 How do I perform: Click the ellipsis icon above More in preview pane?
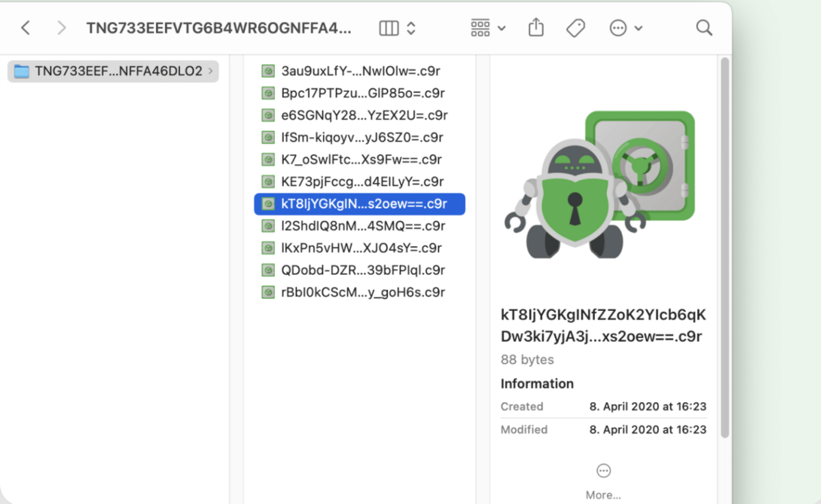(603, 470)
